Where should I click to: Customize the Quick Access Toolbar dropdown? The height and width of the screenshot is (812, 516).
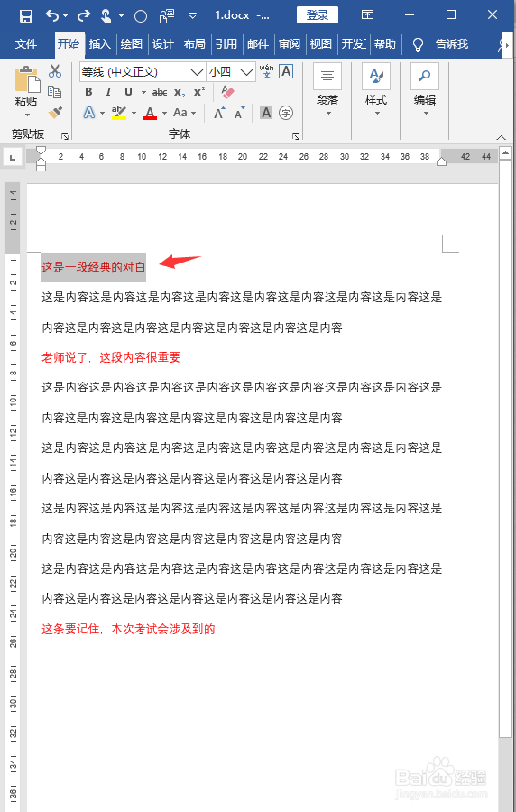(x=192, y=16)
